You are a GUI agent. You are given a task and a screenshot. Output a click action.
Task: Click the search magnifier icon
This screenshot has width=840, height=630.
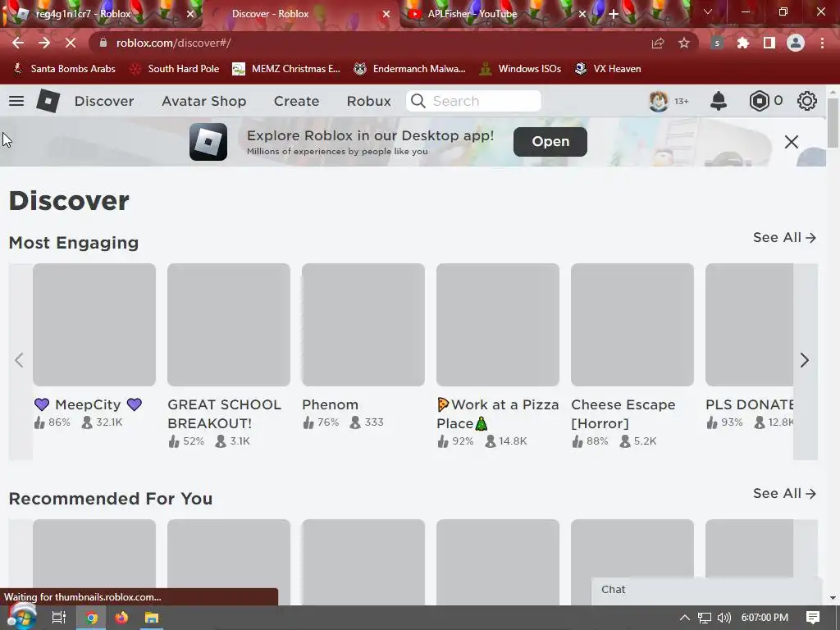418,101
